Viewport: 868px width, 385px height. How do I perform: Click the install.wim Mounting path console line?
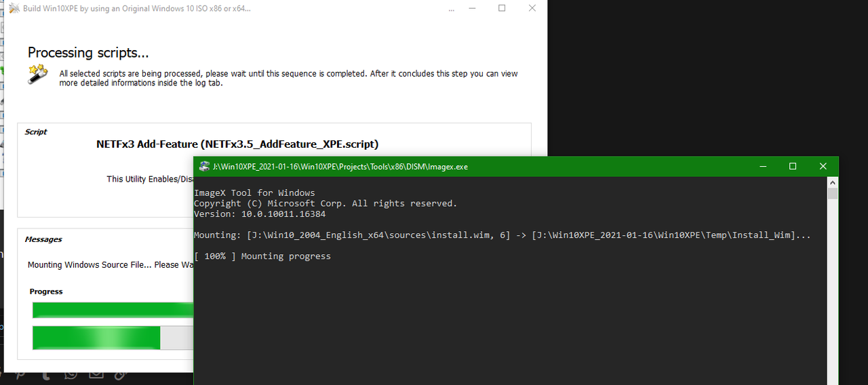coord(502,235)
